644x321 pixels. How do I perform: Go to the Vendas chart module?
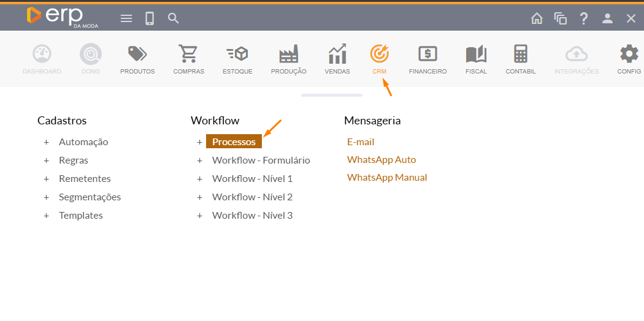point(337,55)
